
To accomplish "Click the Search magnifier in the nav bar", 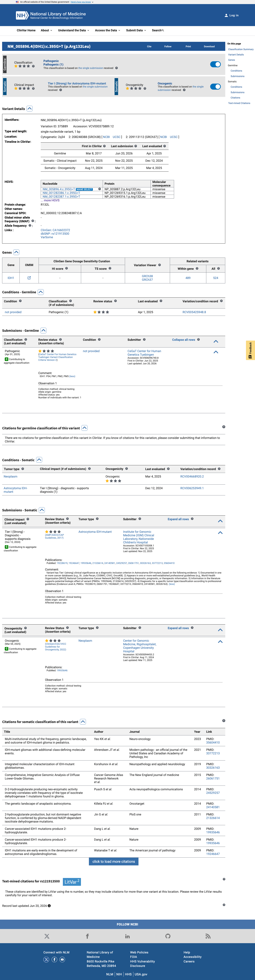I will click(x=163, y=30).
